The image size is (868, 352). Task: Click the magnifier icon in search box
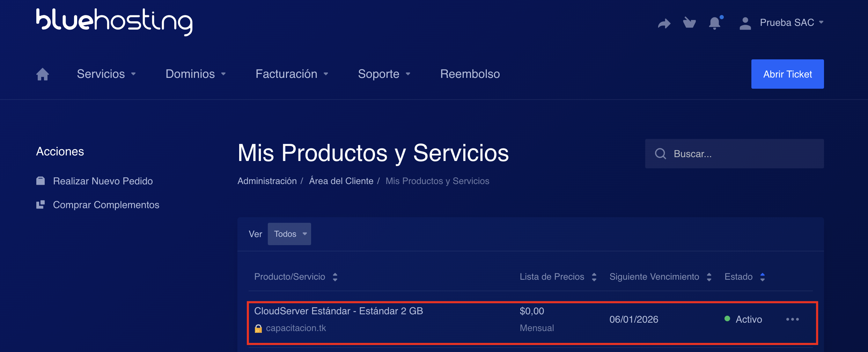coord(660,154)
